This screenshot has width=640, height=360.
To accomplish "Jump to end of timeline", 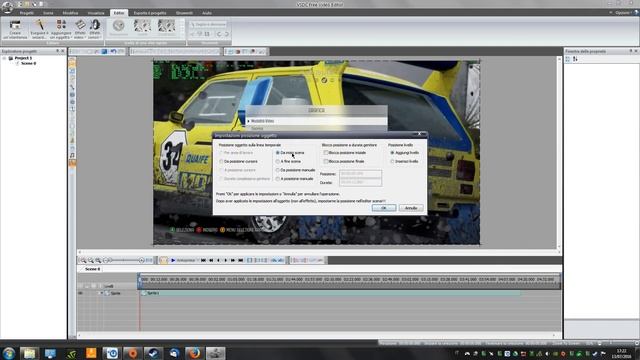I will click(241, 260).
